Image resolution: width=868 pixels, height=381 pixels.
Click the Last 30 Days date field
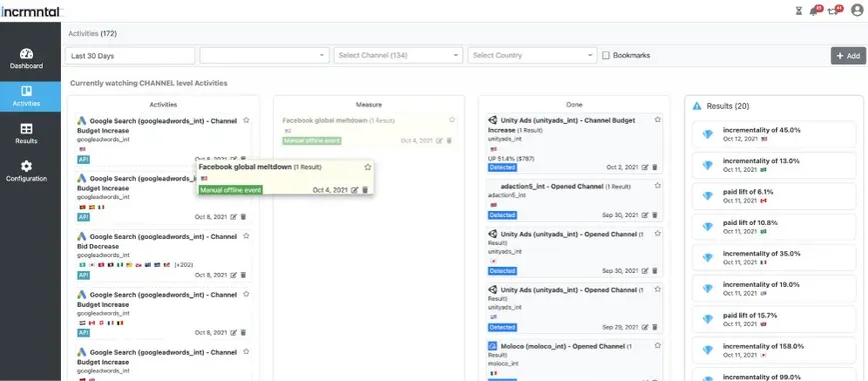130,55
